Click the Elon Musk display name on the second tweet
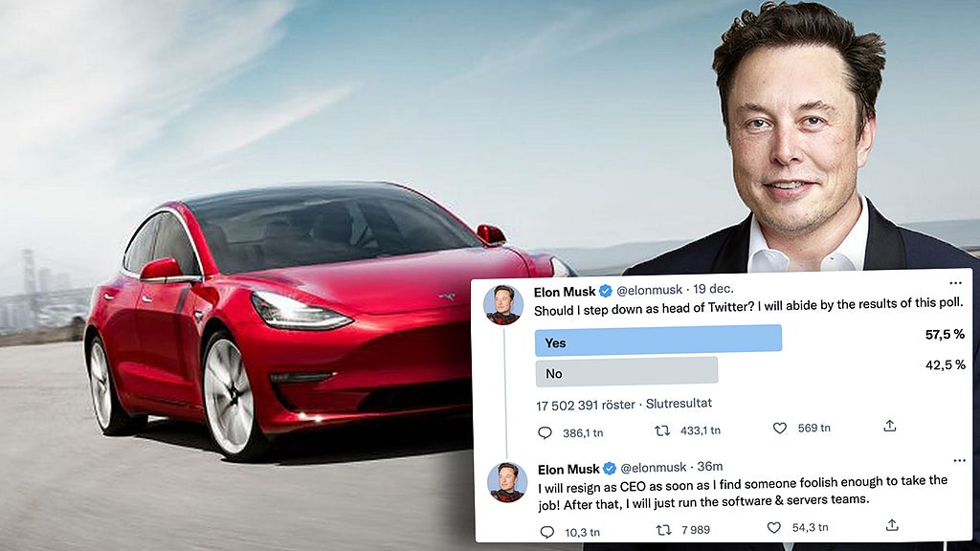This screenshot has height=551, width=980. (568, 469)
